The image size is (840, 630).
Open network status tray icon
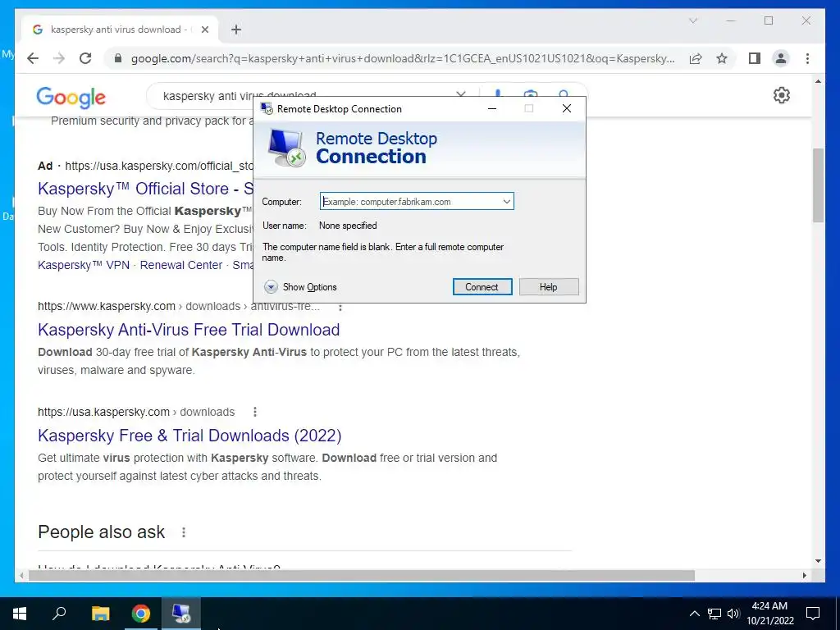[x=714, y=614]
